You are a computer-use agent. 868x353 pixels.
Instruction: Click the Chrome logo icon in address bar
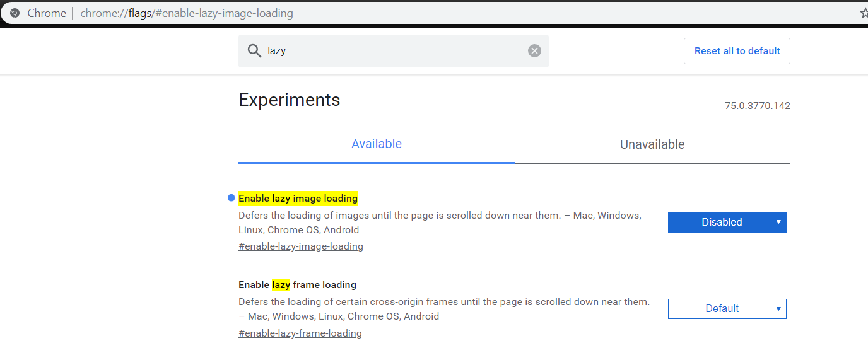point(15,13)
